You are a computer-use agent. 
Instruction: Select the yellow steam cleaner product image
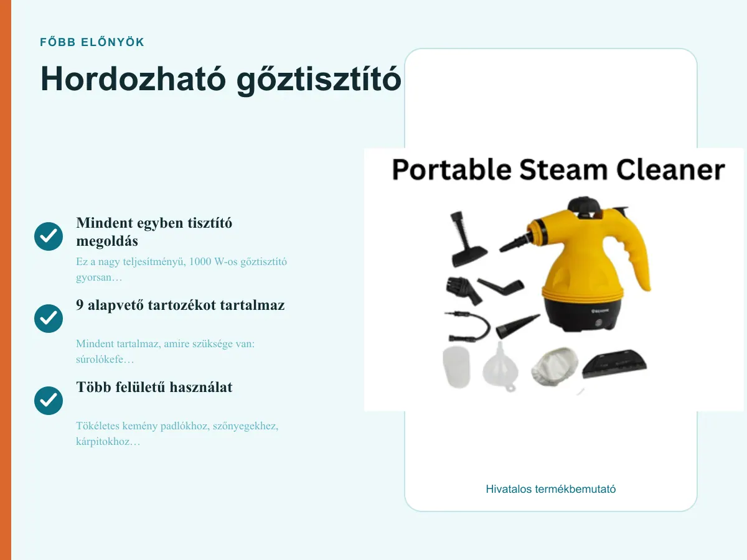pyautogui.click(x=554, y=279)
